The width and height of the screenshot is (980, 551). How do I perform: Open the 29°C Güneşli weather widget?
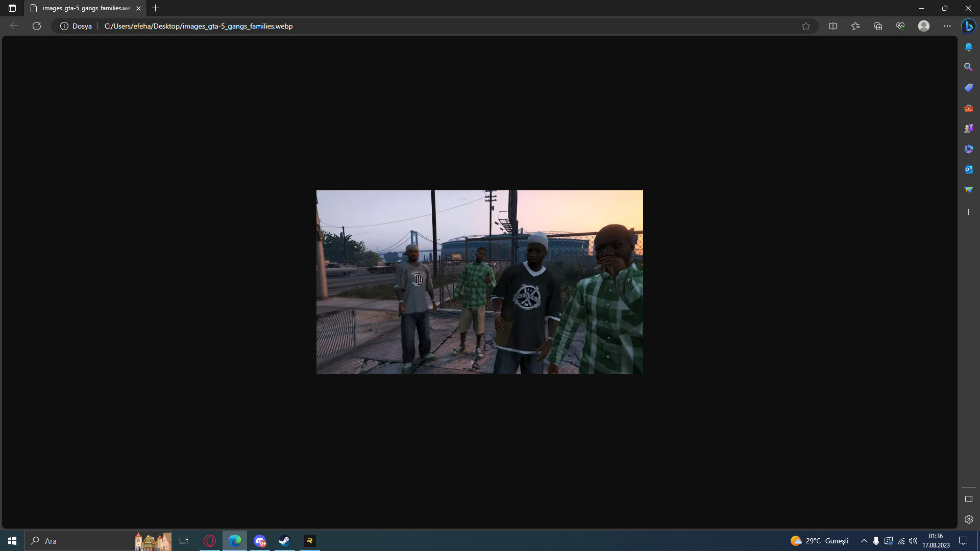point(820,541)
